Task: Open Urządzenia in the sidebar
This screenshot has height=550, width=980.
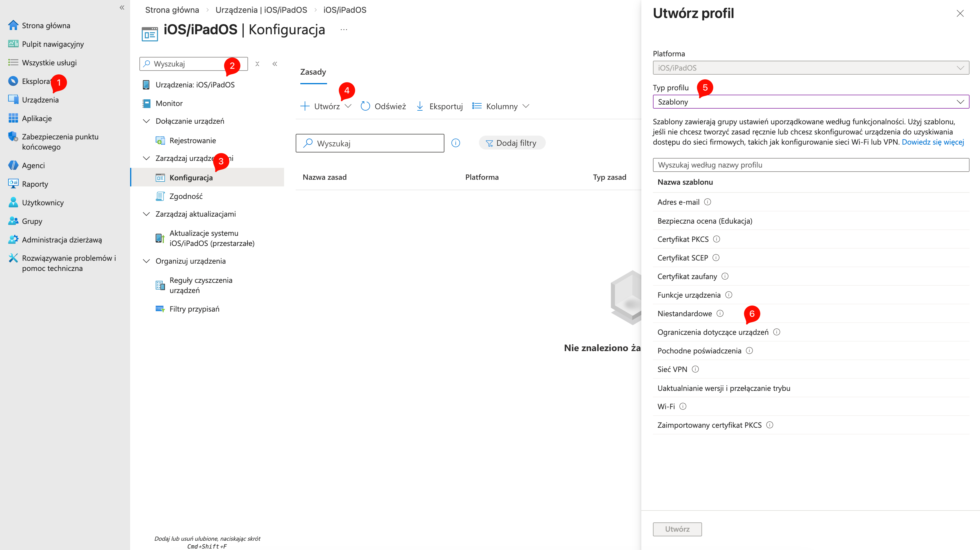Action: click(x=40, y=100)
